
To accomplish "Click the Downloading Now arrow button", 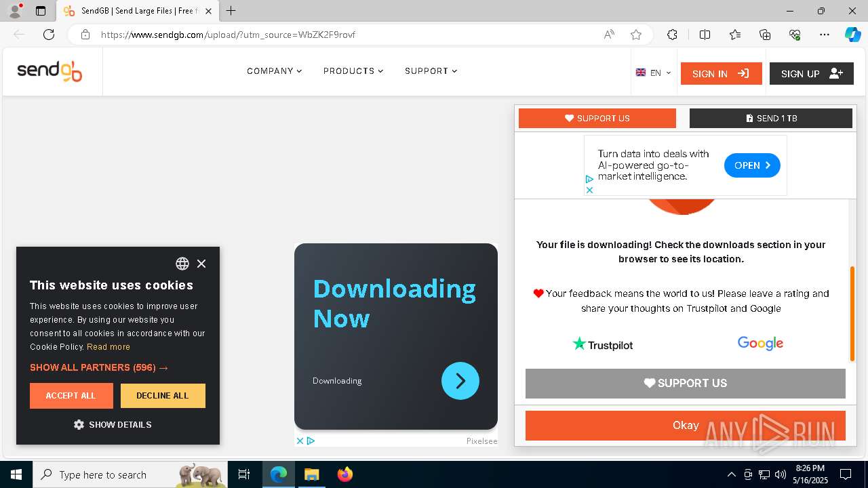I will click(x=460, y=381).
